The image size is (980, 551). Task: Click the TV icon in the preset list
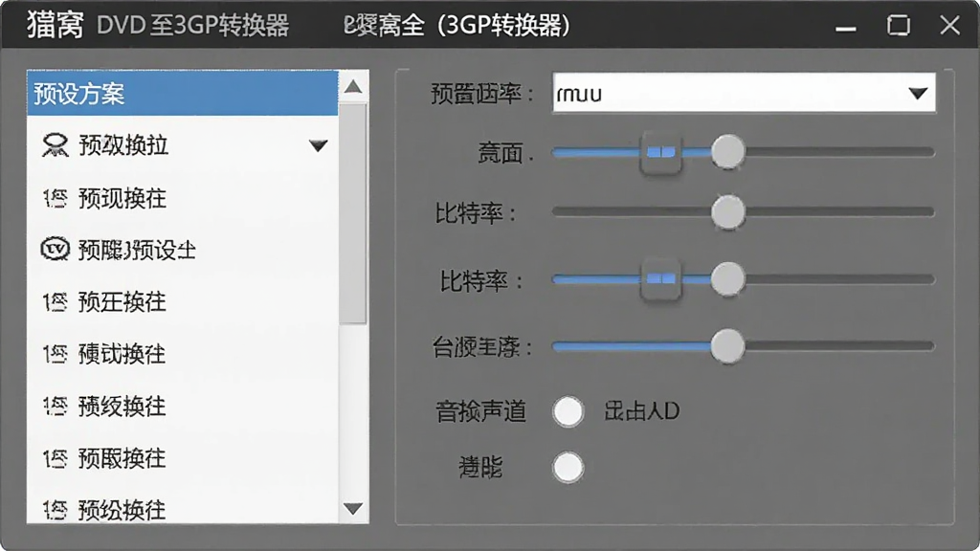pyautogui.click(x=55, y=250)
